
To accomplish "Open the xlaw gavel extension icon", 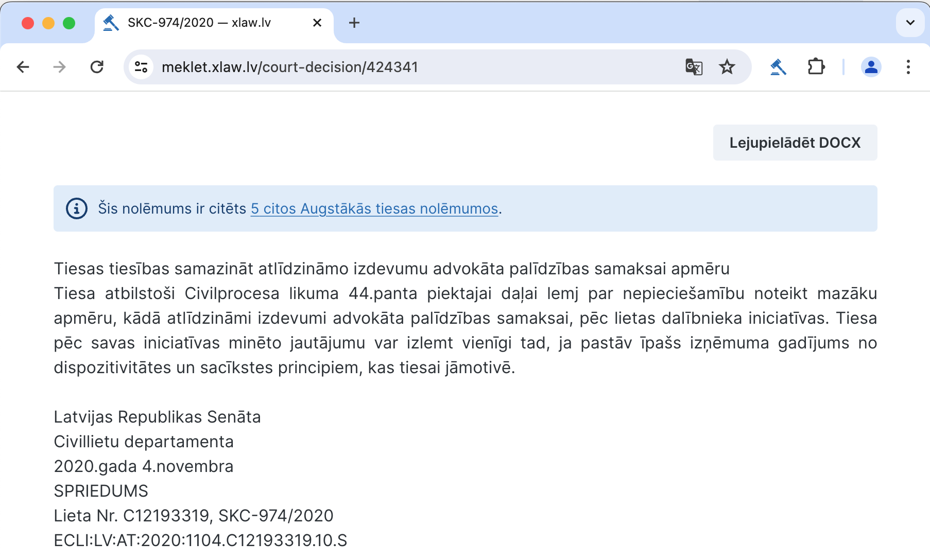I will [x=778, y=67].
